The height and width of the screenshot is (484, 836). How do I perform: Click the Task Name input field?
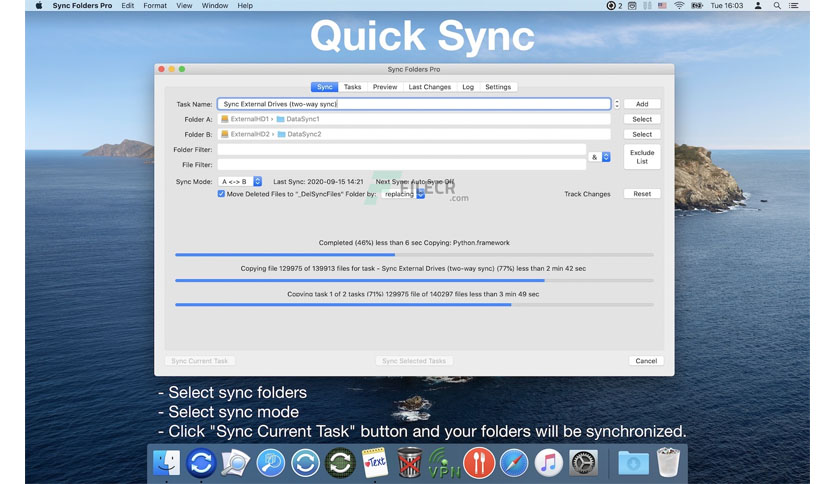coord(414,104)
